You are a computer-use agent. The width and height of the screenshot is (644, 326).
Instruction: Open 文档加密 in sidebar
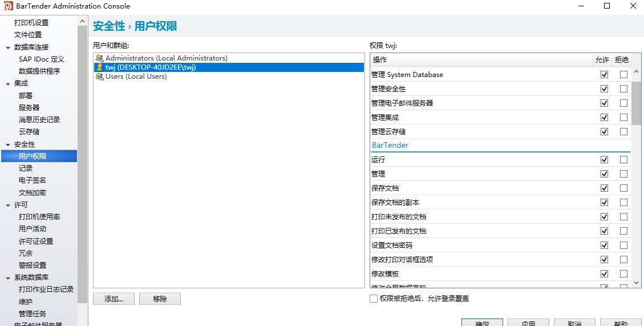click(x=33, y=193)
